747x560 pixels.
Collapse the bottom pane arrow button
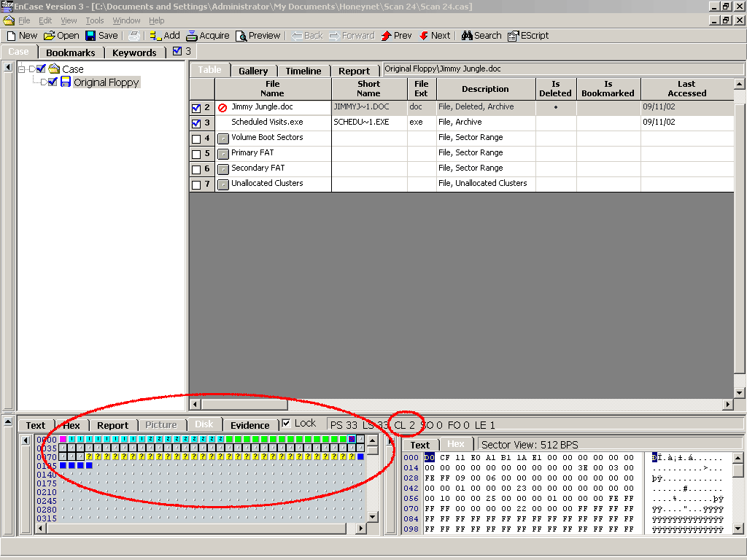(8, 422)
